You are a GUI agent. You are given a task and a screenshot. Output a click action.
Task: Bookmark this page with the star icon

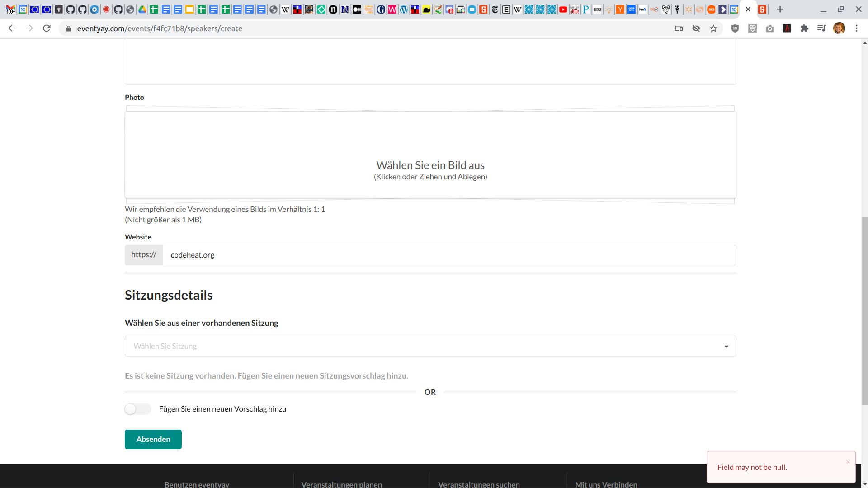pos(713,28)
